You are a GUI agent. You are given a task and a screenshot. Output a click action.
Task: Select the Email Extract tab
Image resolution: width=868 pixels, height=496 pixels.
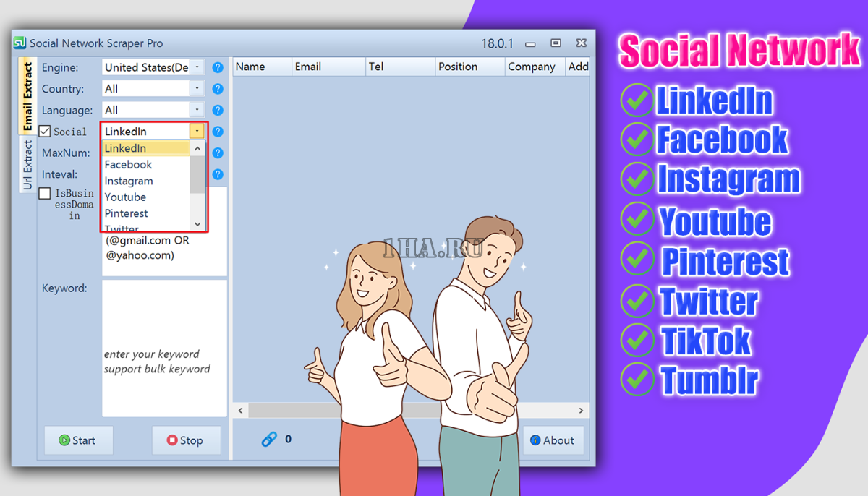(x=27, y=96)
